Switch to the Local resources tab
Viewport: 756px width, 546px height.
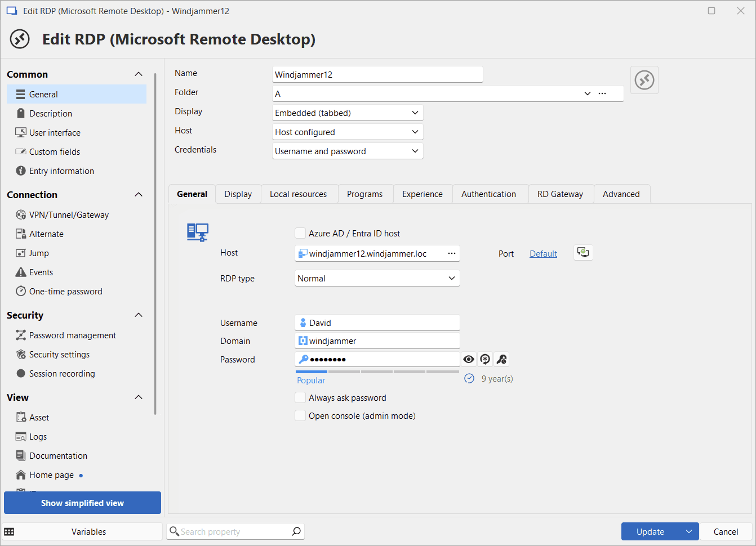[298, 194]
